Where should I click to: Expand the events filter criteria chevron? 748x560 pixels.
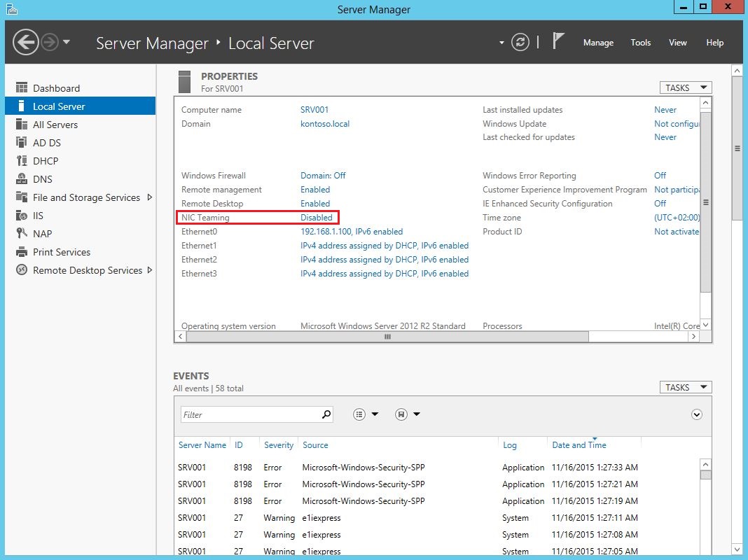[x=696, y=414]
